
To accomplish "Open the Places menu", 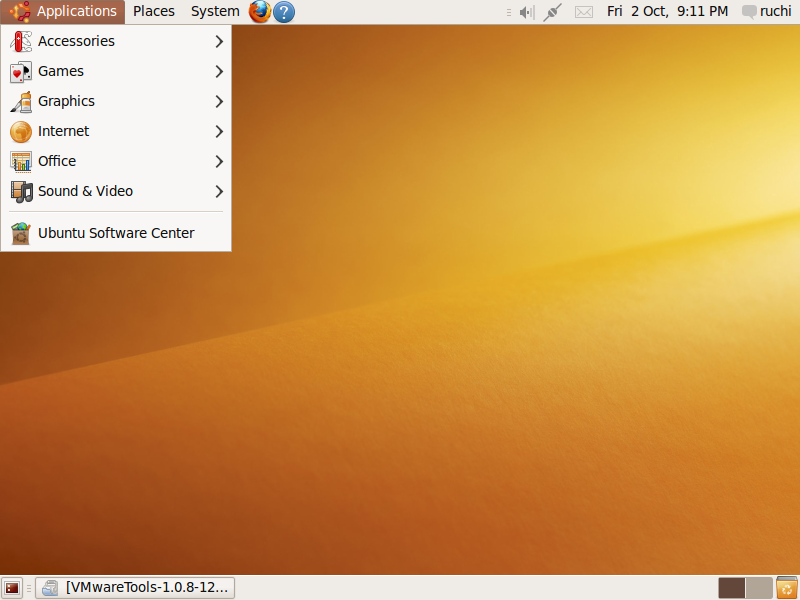I will [154, 12].
